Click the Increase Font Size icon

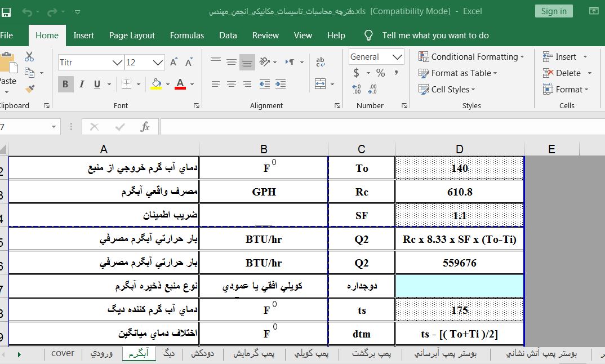point(174,63)
